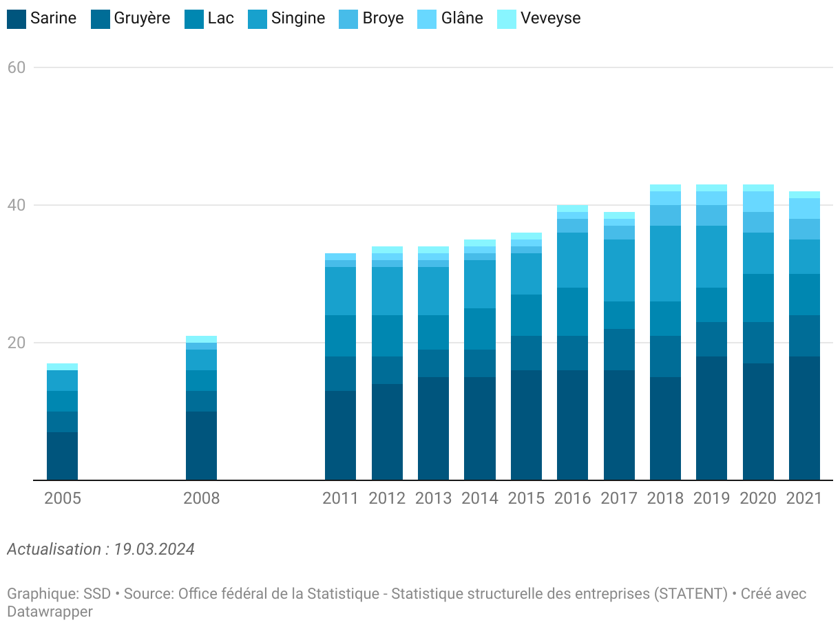Click the Veveyse legend color swatch
The width and height of the screenshot is (840, 629).
click(x=507, y=19)
